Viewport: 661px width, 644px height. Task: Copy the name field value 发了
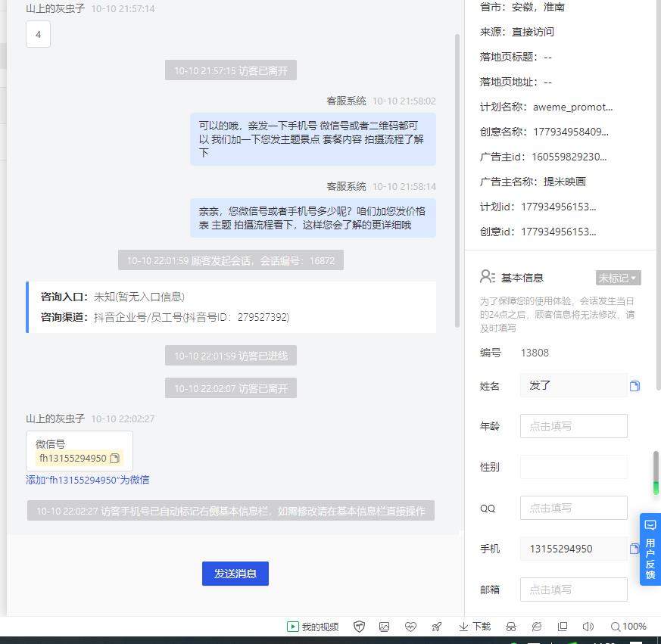pyautogui.click(x=634, y=386)
